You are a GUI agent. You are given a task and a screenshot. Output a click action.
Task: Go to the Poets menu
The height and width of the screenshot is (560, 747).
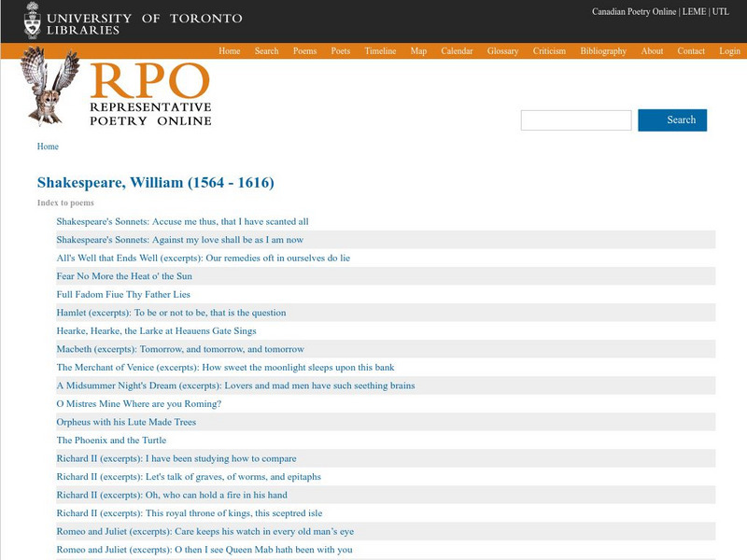[341, 51]
